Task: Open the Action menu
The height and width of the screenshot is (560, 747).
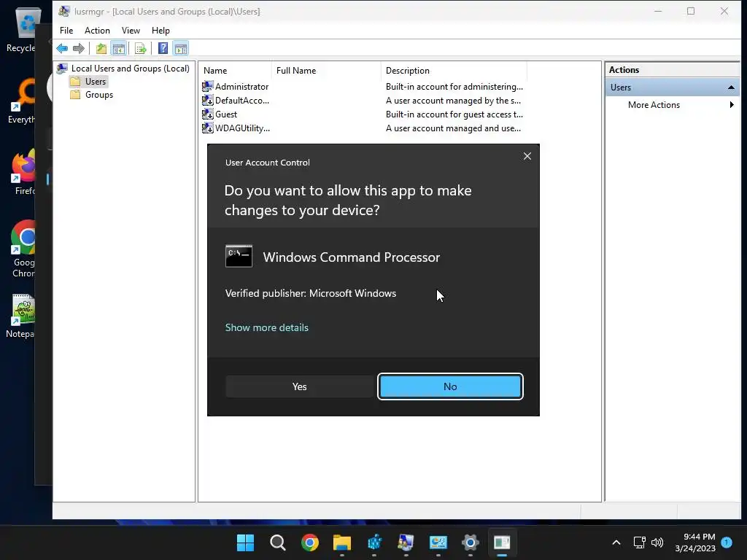Action: click(x=97, y=31)
